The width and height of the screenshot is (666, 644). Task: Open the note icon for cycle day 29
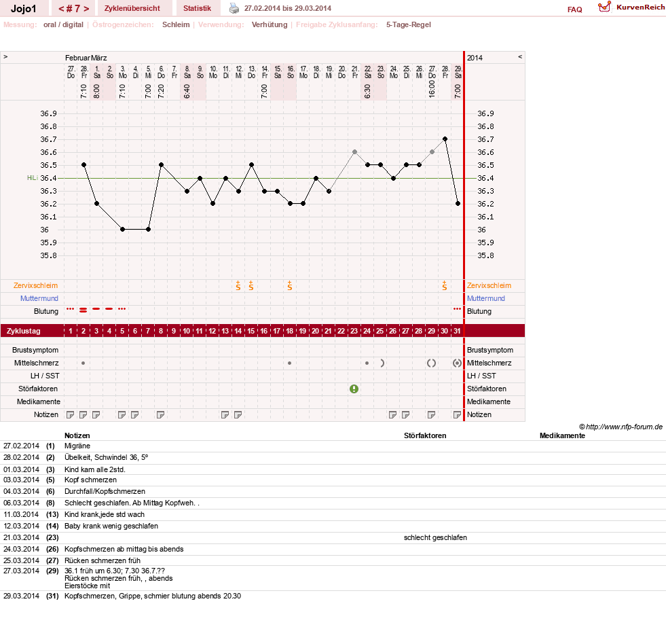(x=432, y=414)
